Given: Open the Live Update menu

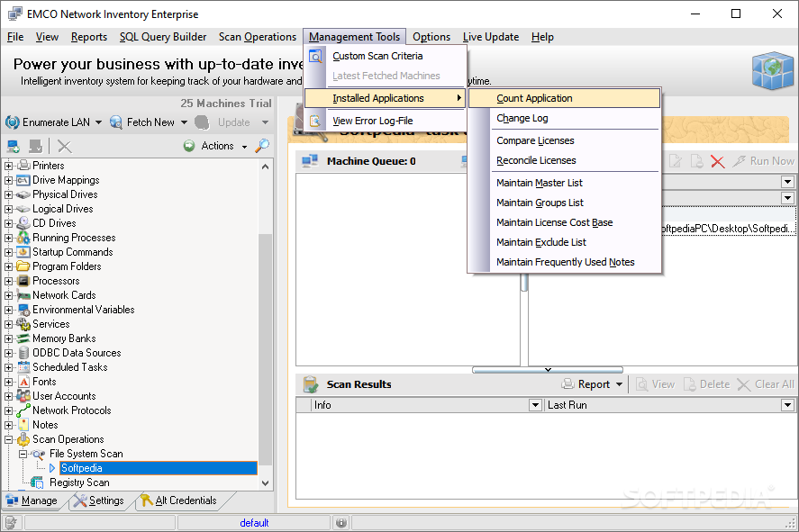Looking at the screenshot, I should tap(491, 37).
